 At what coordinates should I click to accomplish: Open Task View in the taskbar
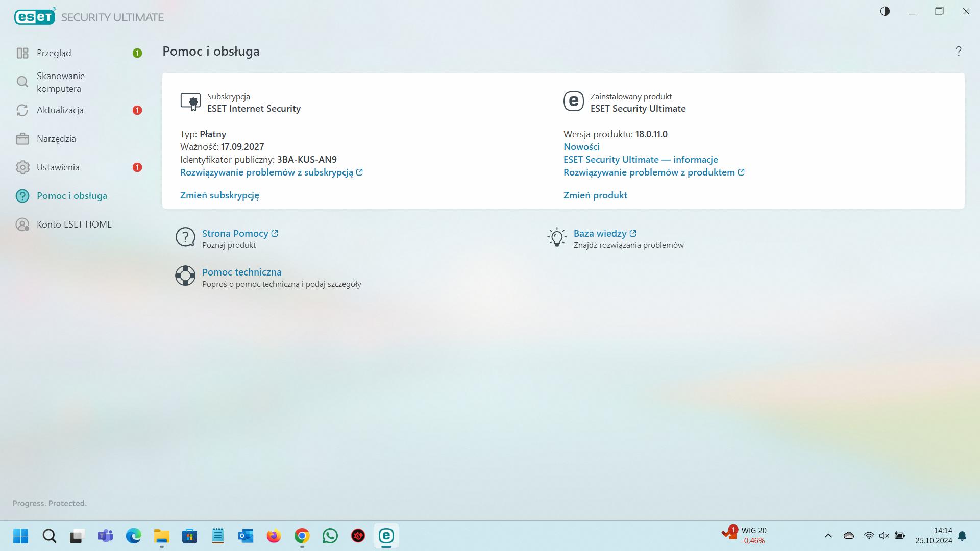(x=77, y=536)
